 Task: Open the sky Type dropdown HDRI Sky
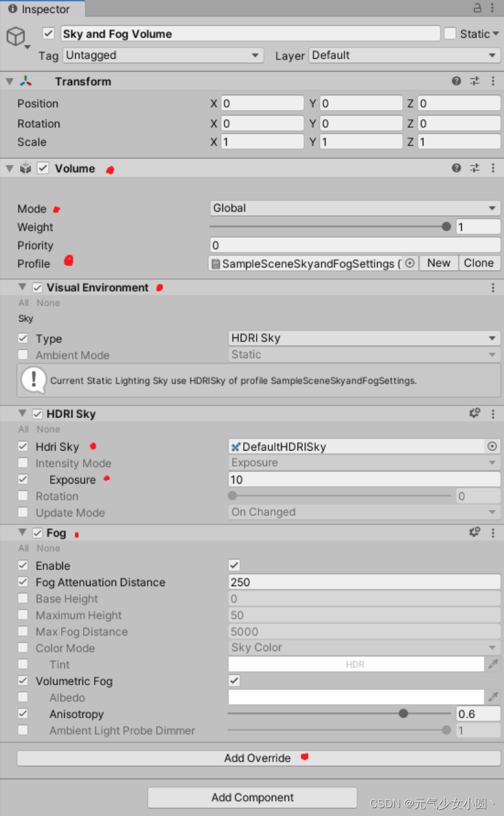(x=364, y=338)
